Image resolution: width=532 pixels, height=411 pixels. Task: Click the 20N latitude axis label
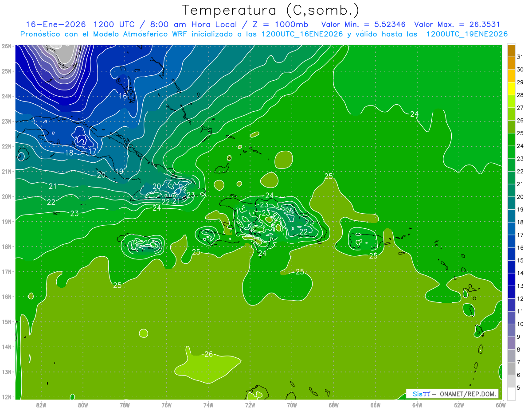(6, 196)
